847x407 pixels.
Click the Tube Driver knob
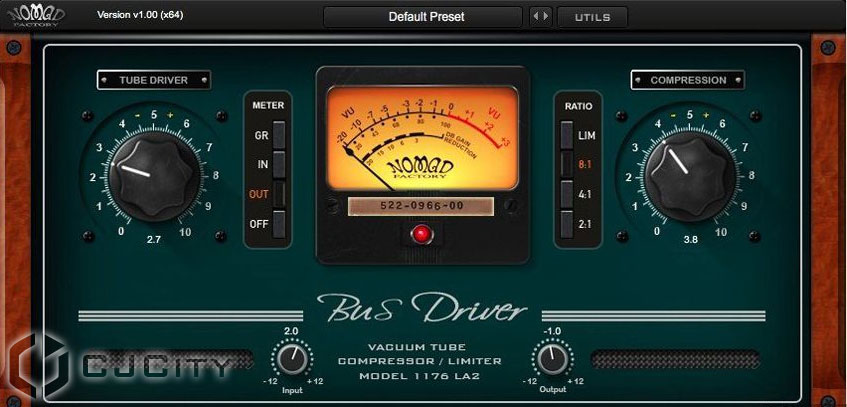tap(154, 176)
